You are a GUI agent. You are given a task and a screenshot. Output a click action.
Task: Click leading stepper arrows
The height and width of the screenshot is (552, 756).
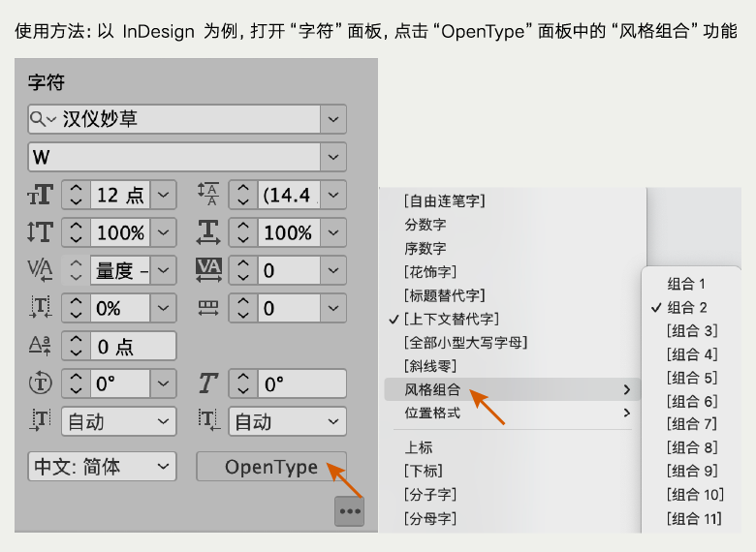click(x=243, y=195)
